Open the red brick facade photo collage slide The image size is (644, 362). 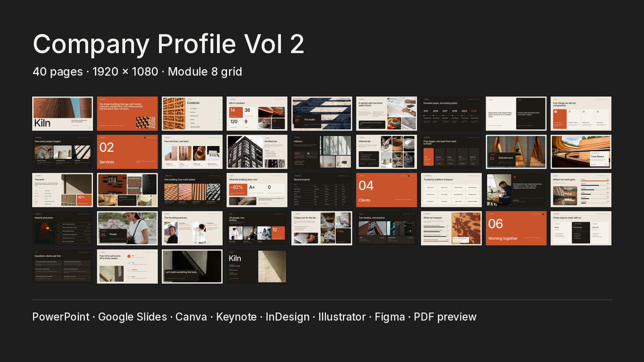127,190
